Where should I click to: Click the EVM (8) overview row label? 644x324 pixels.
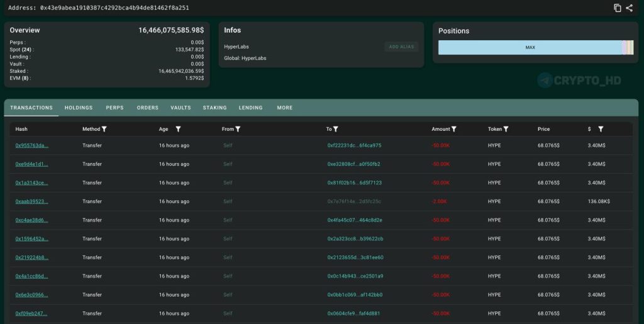pyautogui.click(x=20, y=78)
